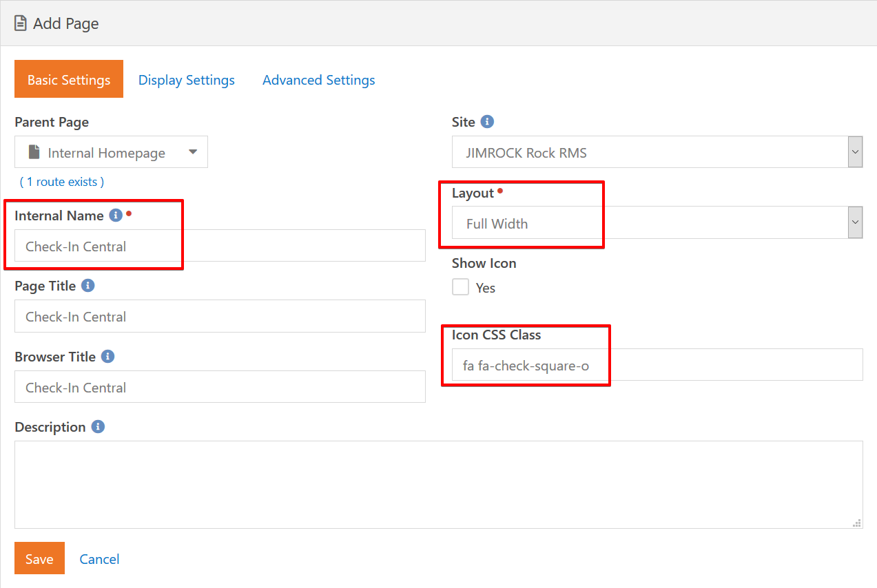The width and height of the screenshot is (877, 588).
Task: Click the '1 route exists' link
Action: point(62,182)
